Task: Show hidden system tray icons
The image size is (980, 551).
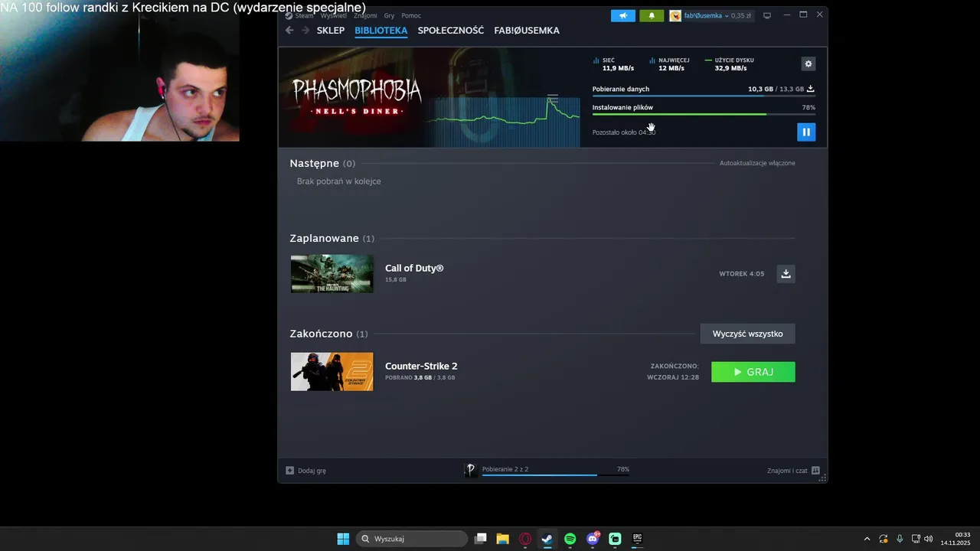Action: tap(867, 539)
